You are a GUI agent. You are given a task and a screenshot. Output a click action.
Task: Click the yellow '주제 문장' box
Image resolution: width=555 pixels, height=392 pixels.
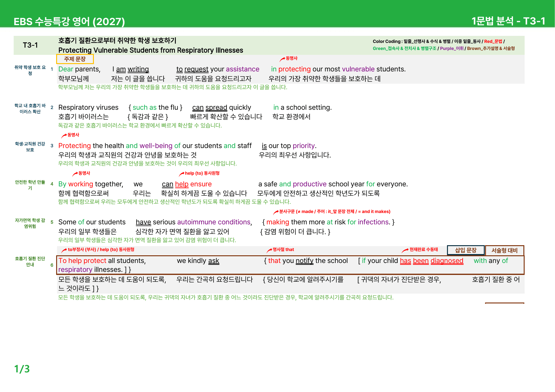pos(75,59)
